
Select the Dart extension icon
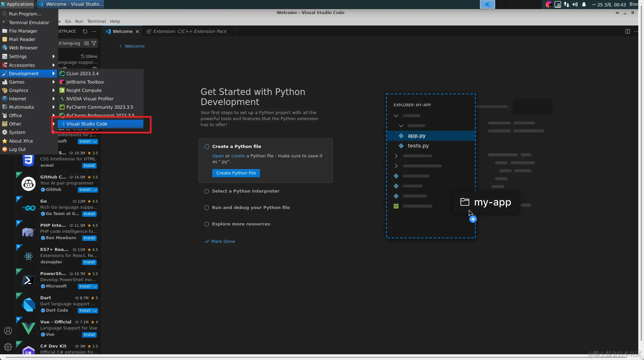tap(29, 305)
